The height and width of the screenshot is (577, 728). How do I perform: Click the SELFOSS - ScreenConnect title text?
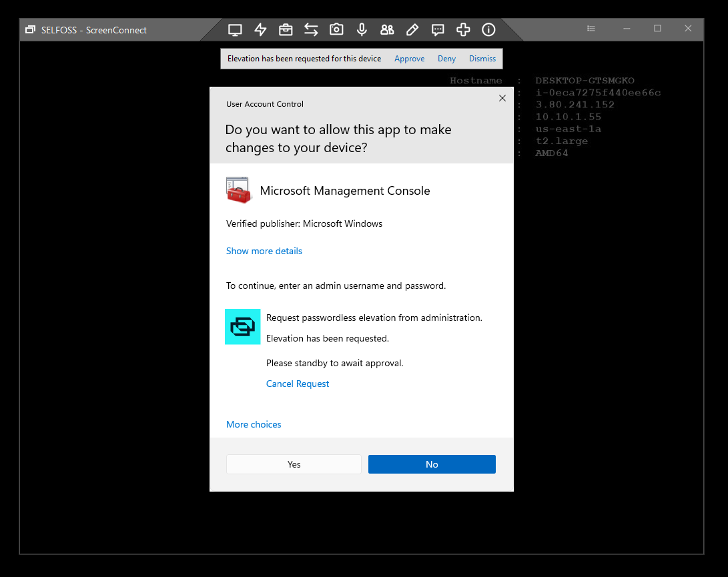click(94, 30)
